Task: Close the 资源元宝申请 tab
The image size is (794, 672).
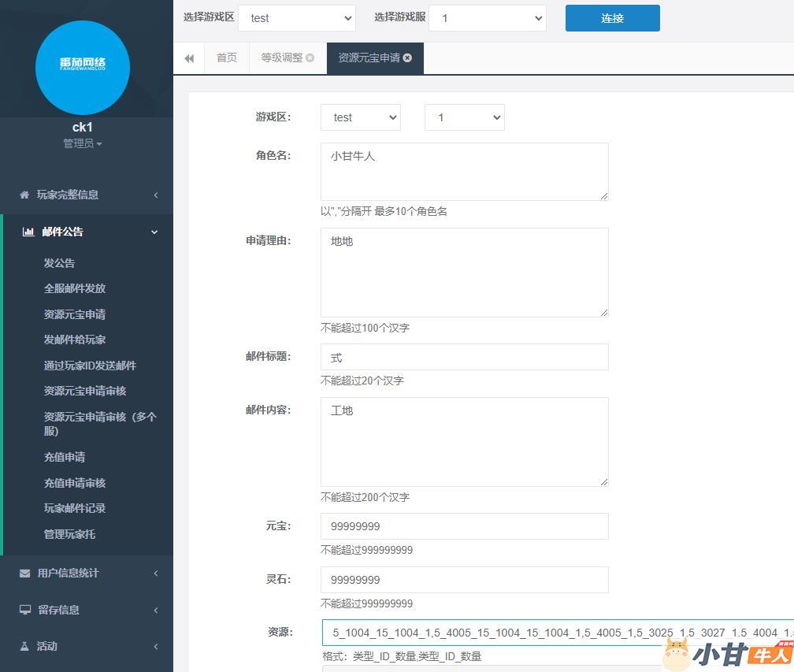Action: 407,58
